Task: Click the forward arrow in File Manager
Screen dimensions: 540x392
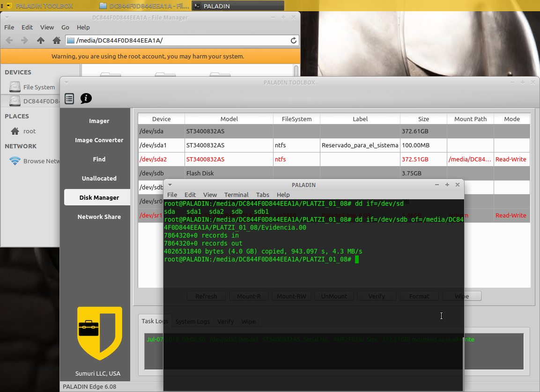Action: click(24, 41)
